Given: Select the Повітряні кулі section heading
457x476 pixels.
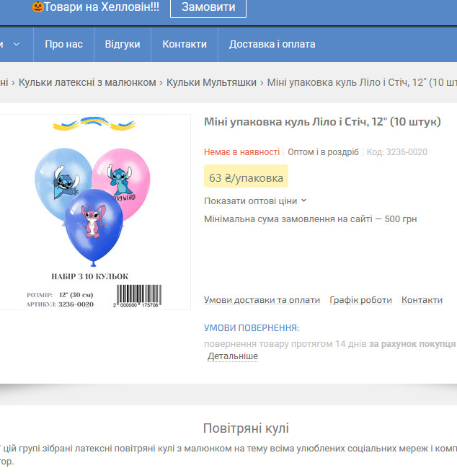Looking at the screenshot, I should point(246,428).
